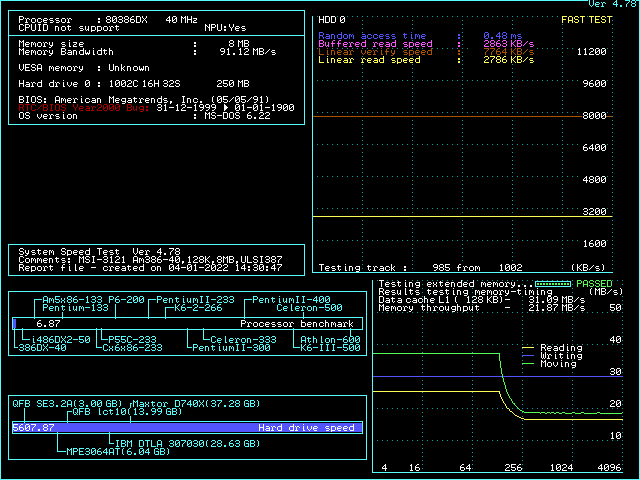Click the 11200 axis label on HDD graph

591,52
